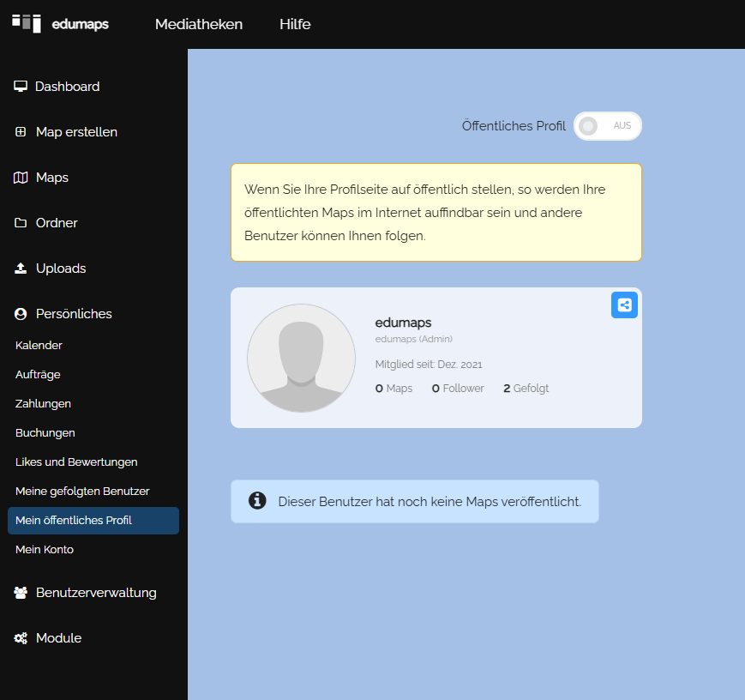This screenshot has width=745, height=700.
Task: Click the Map erstellen plus icon
Action: pos(21,132)
